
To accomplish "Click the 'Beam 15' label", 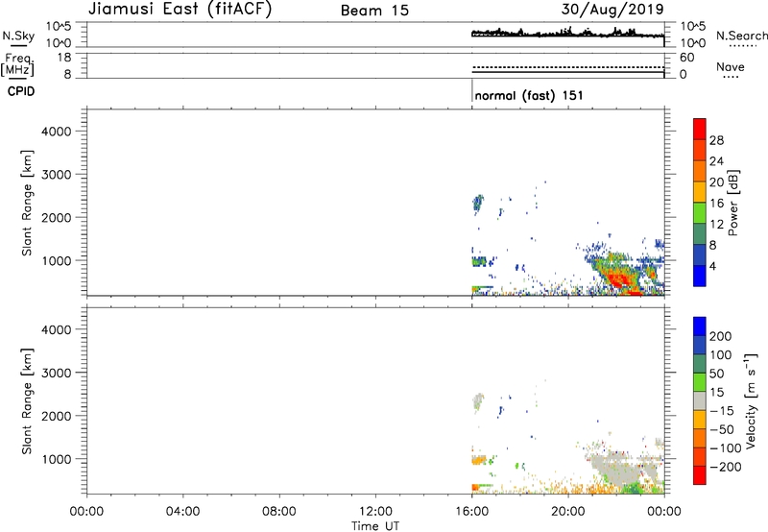I will tap(374, 11).
